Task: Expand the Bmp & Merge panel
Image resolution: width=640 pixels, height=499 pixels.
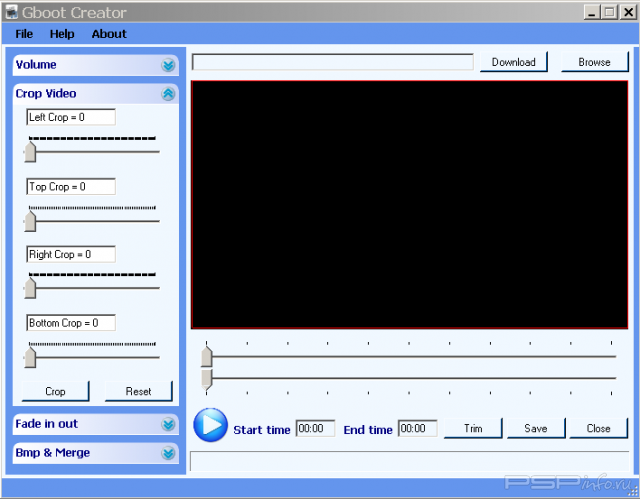Action: (168, 453)
